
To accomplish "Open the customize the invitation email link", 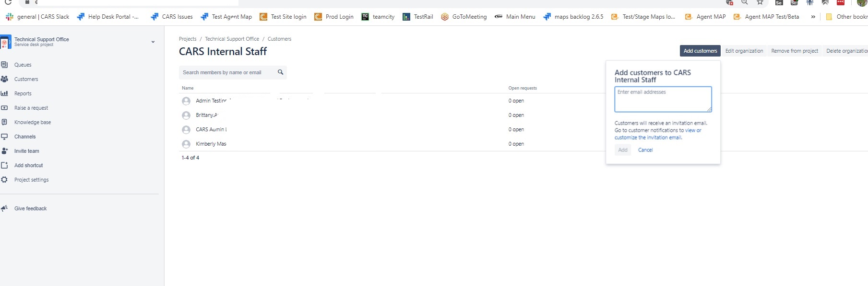I will [x=648, y=137].
